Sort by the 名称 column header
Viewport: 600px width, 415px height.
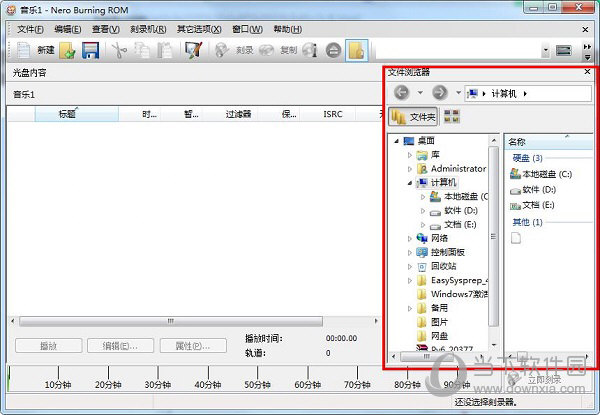point(549,142)
